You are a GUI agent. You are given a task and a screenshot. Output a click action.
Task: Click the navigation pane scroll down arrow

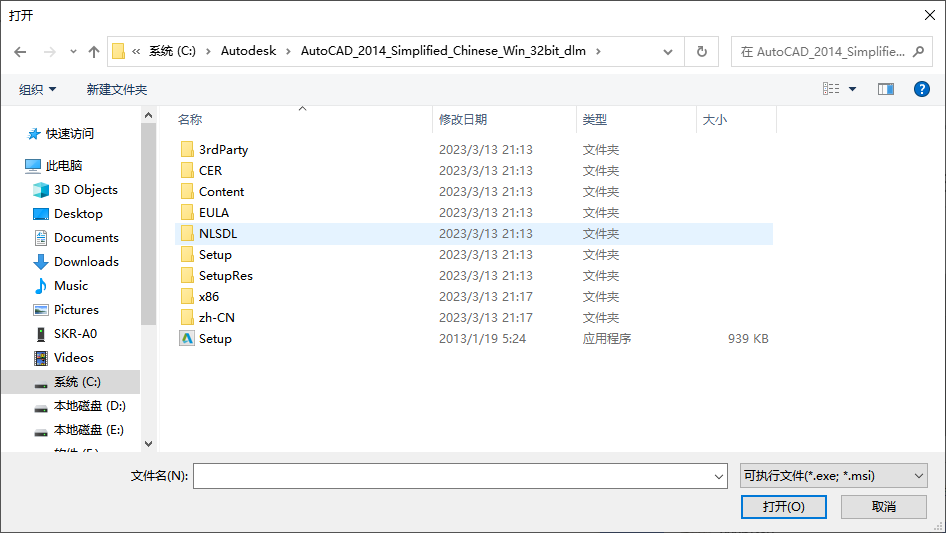(148, 443)
